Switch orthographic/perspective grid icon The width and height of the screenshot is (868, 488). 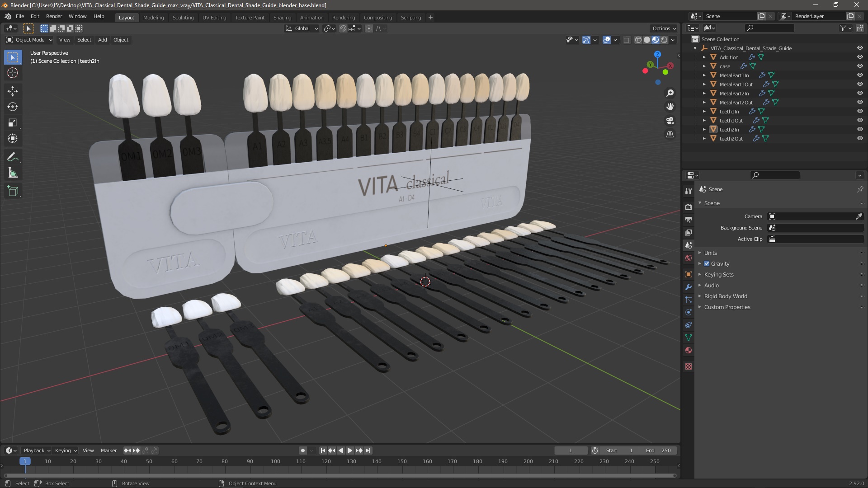coord(670,135)
